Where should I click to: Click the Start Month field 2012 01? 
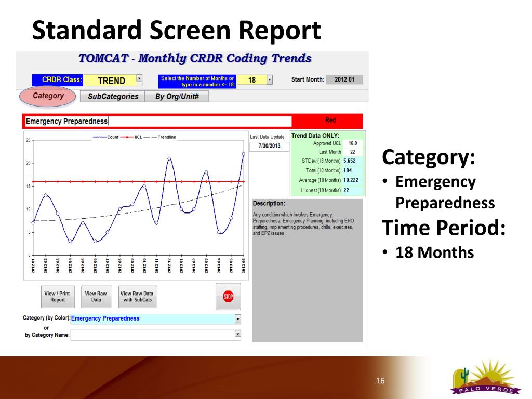tap(344, 79)
